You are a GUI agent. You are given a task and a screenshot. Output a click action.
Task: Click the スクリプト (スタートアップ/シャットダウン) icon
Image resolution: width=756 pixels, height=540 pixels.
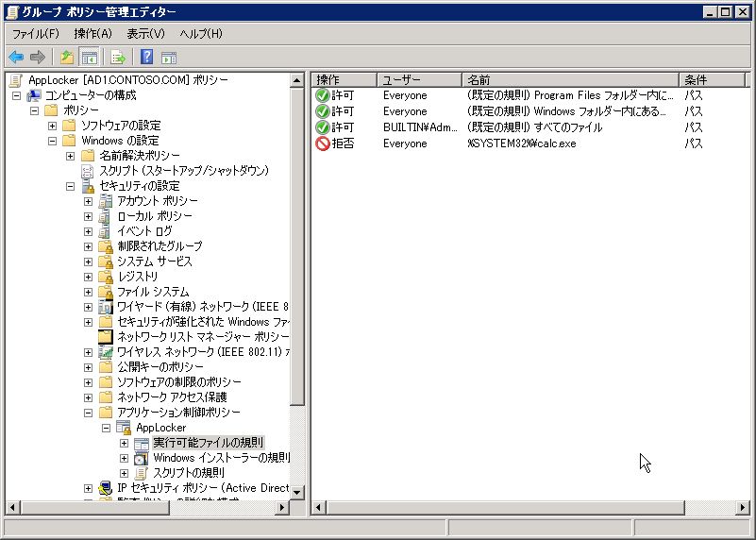coord(87,171)
